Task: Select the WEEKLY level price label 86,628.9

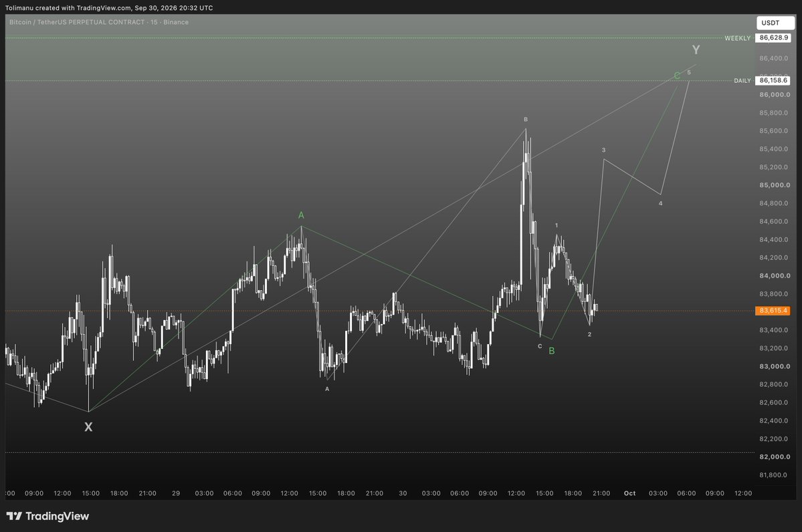Action: pos(773,38)
